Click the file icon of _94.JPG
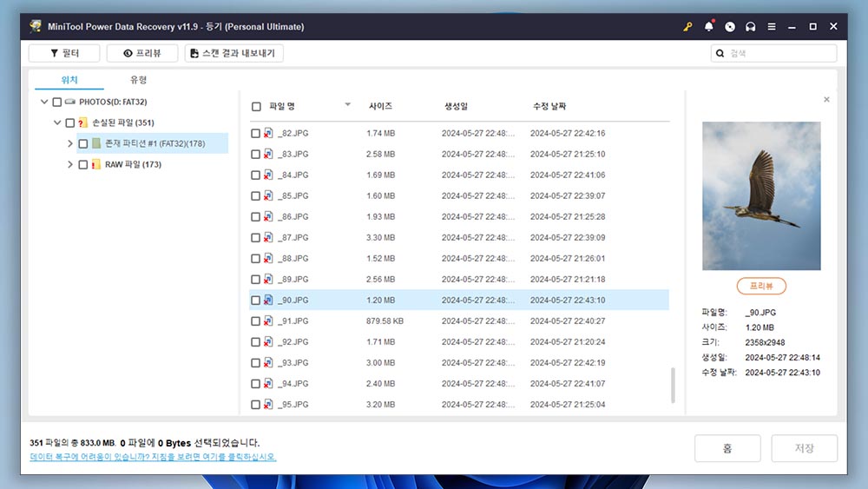 [x=268, y=383]
